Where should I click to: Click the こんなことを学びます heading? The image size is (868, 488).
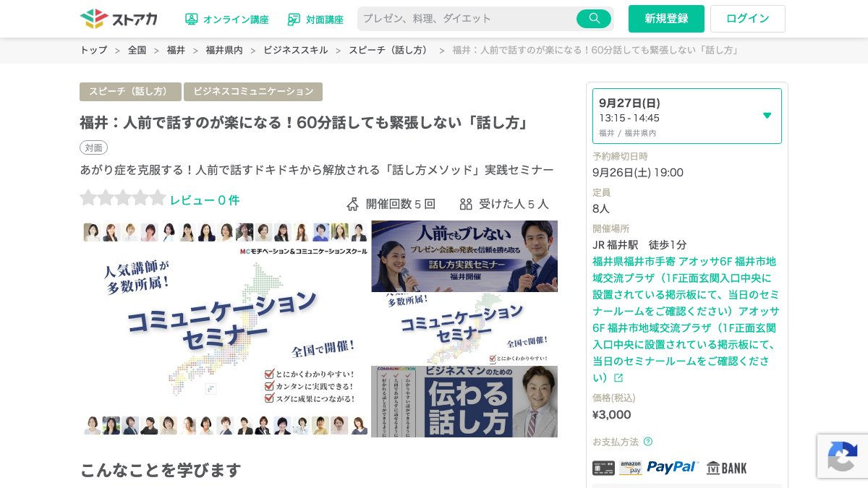[160, 470]
